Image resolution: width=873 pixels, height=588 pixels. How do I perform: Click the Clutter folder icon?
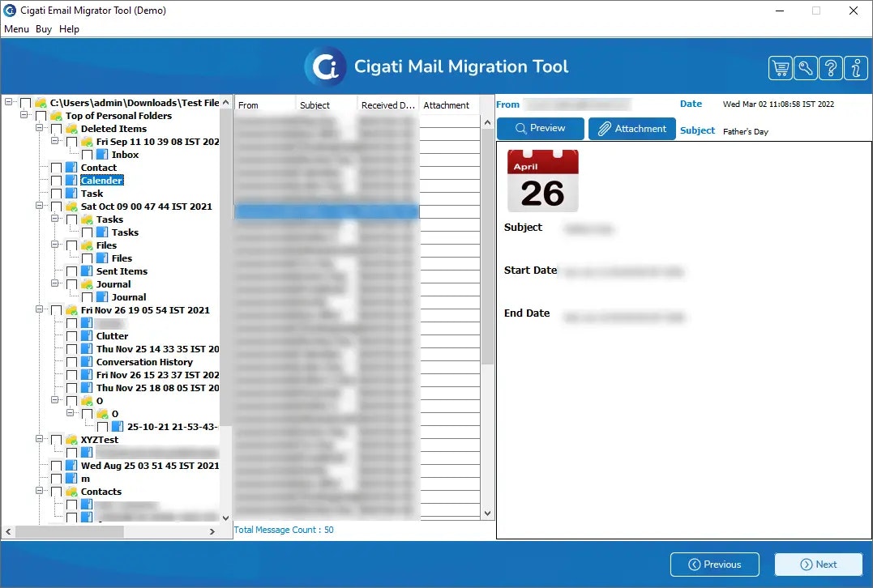[x=87, y=336]
